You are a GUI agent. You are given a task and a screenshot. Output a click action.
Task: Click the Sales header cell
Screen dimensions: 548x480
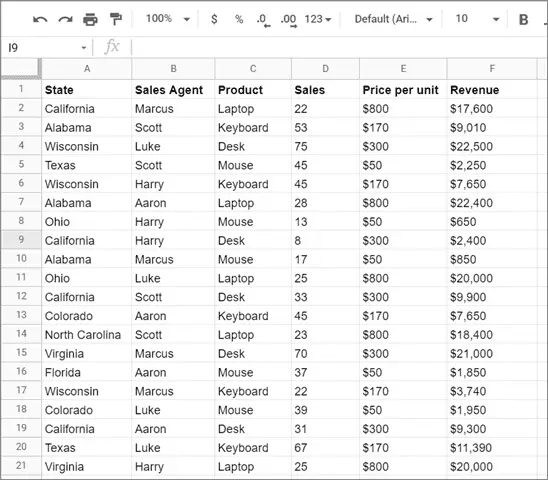(x=325, y=90)
